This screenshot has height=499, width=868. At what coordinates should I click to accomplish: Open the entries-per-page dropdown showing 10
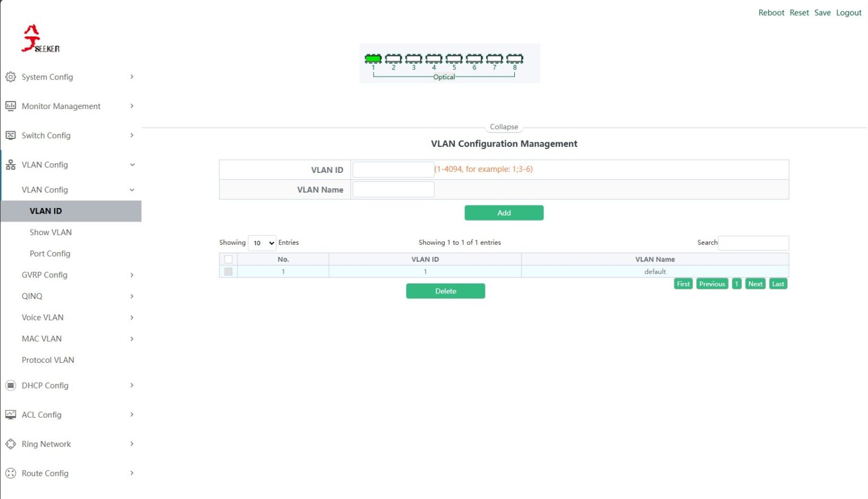coord(262,243)
